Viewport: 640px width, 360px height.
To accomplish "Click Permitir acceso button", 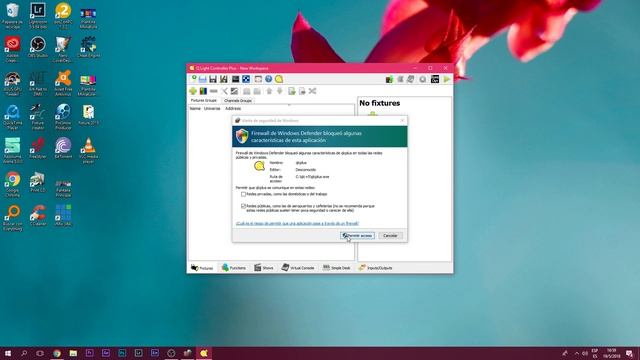I will [357, 236].
